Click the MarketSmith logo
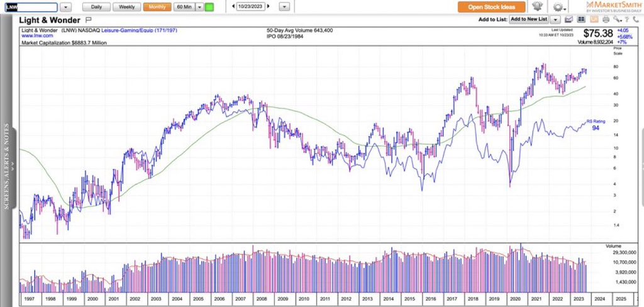Image resolution: width=644 pixels, height=307 pixels. pyautogui.click(x=613, y=6)
